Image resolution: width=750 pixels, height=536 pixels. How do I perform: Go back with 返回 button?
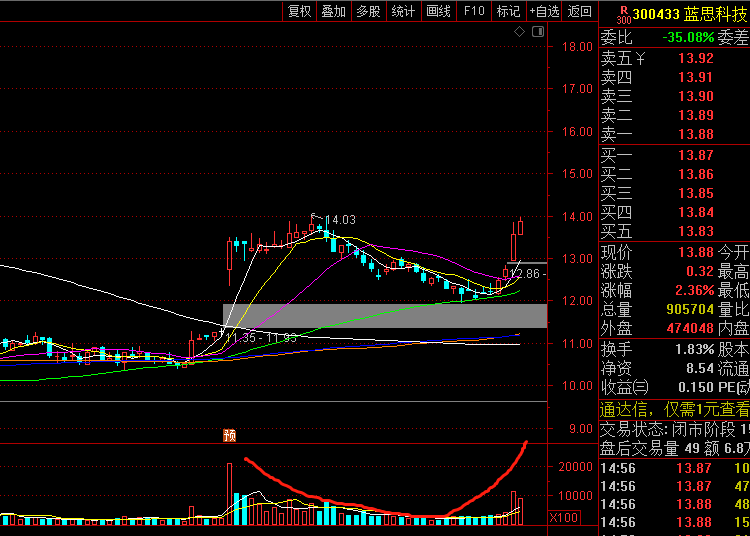(579, 11)
